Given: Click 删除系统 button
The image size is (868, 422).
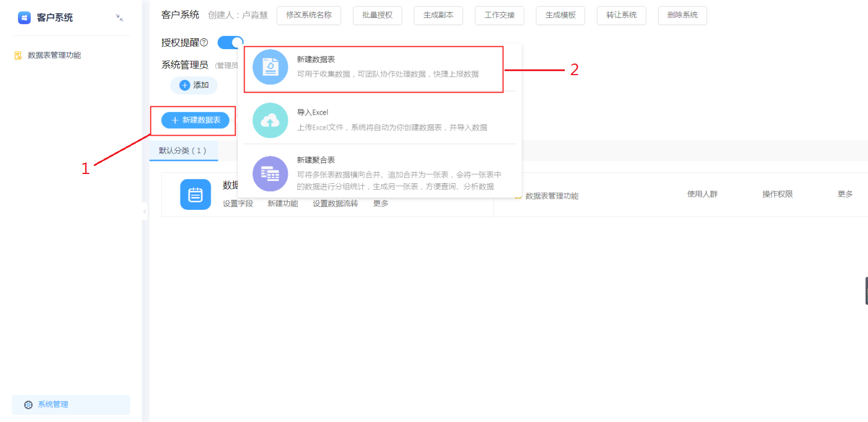Looking at the screenshot, I should (x=682, y=15).
